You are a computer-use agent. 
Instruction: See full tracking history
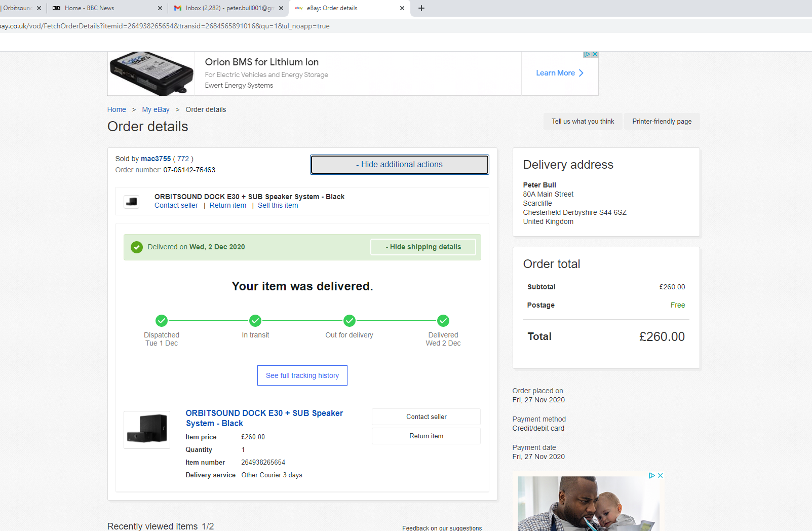tap(302, 375)
